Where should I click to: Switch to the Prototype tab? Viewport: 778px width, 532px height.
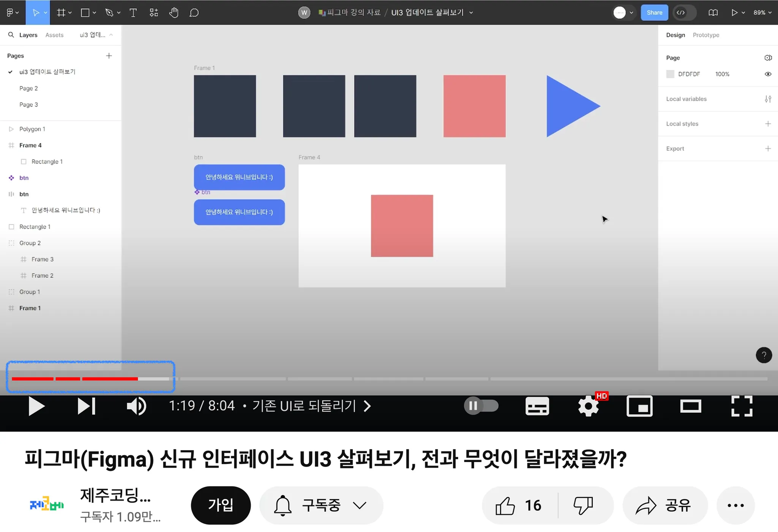pyautogui.click(x=706, y=35)
